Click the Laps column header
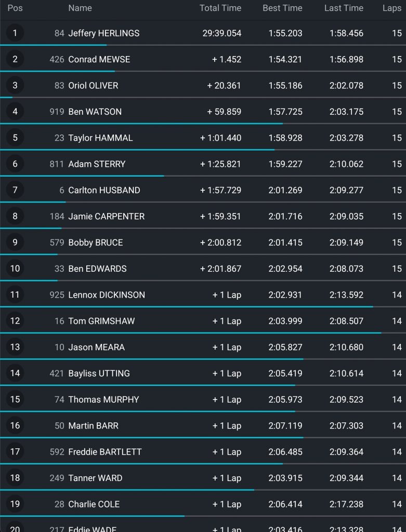 [x=391, y=8]
